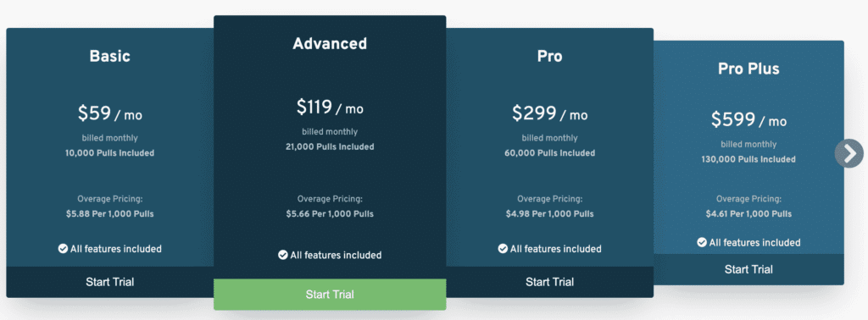Select the Advanced plan heading

(x=330, y=43)
